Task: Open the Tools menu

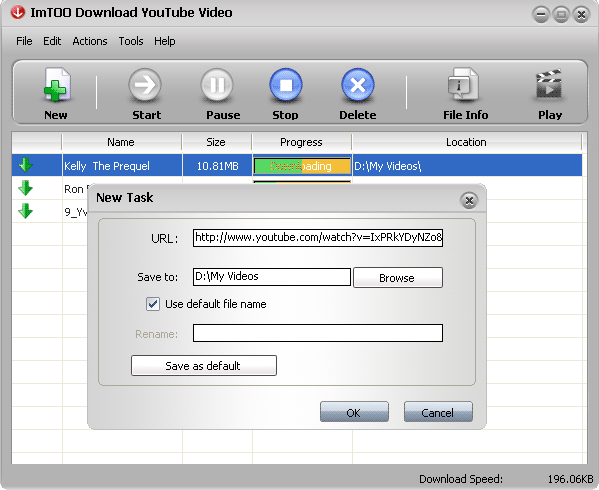Action: (131, 41)
